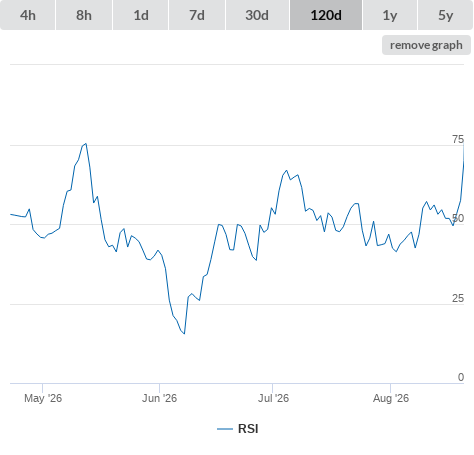Click the RSI peak near 75 in May
The width and height of the screenshot is (474, 455).
[x=86, y=144]
